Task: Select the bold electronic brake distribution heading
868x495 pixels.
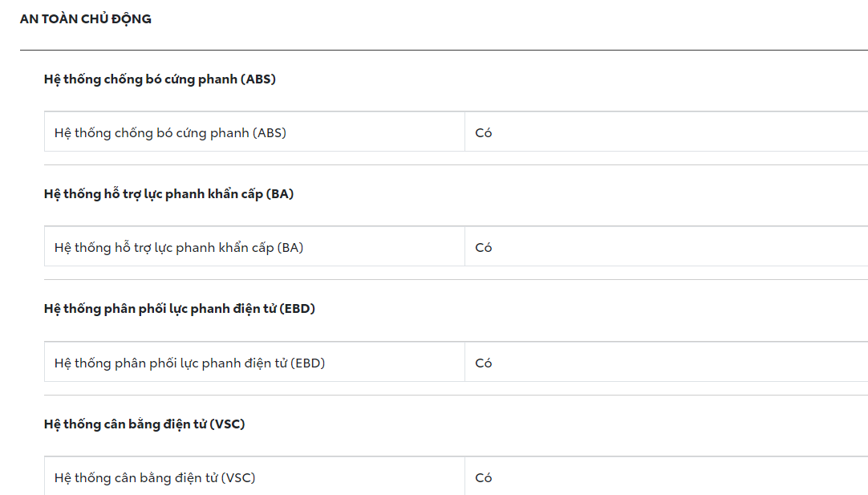Action: [x=179, y=309]
